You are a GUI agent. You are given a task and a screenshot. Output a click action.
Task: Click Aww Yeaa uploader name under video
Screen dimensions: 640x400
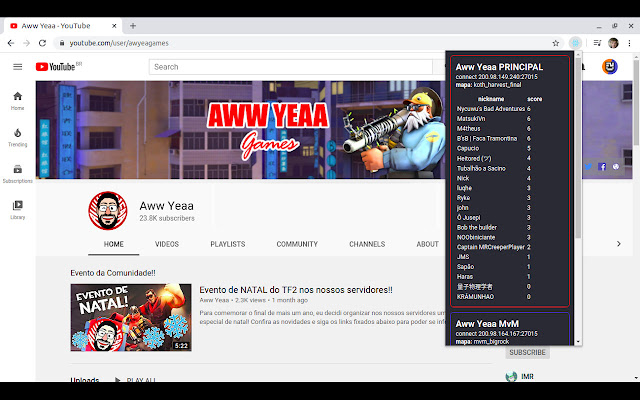(214, 300)
